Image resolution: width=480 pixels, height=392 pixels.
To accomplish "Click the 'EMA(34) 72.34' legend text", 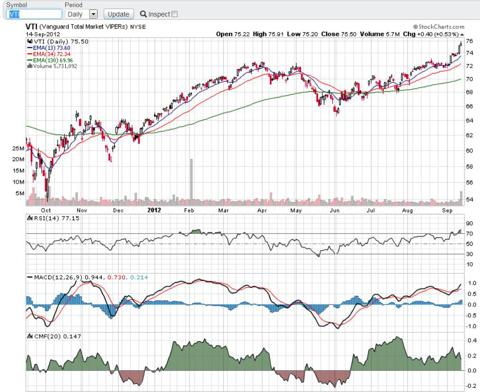I will click(x=51, y=54).
